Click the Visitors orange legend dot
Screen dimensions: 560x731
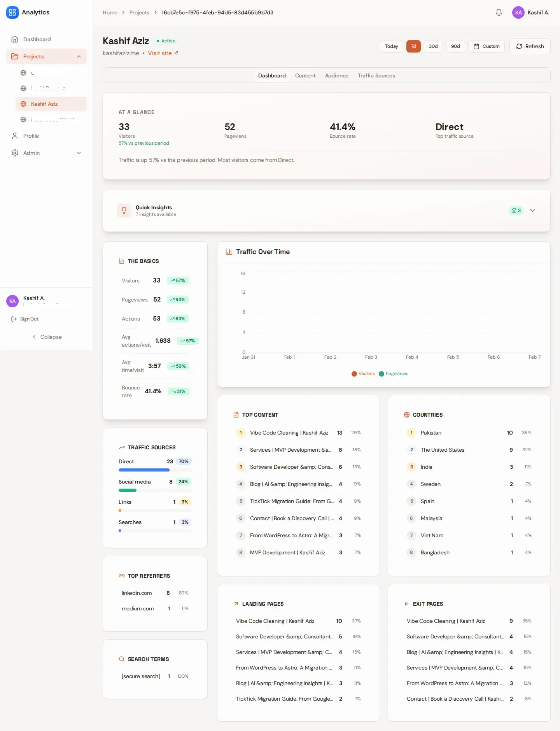tap(354, 374)
